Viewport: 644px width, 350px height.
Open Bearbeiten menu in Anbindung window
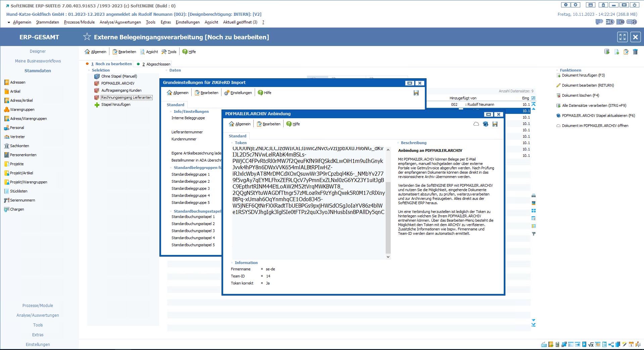click(268, 124)
